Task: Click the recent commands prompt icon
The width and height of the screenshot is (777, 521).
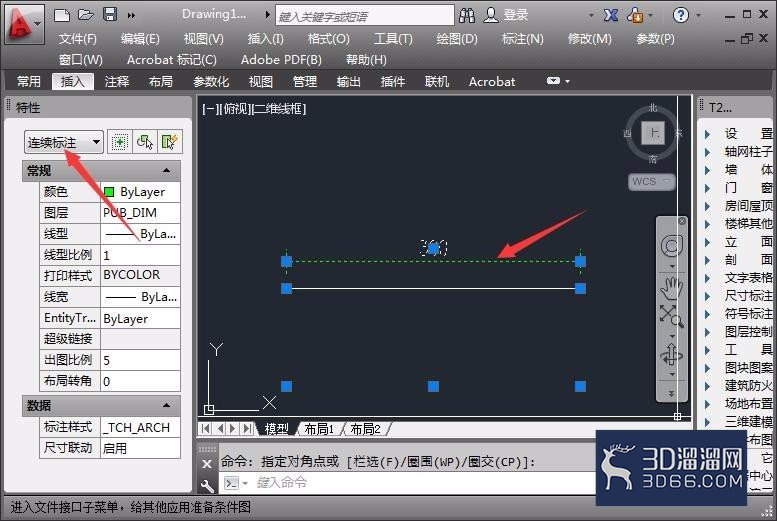Action: coord(232,482)
